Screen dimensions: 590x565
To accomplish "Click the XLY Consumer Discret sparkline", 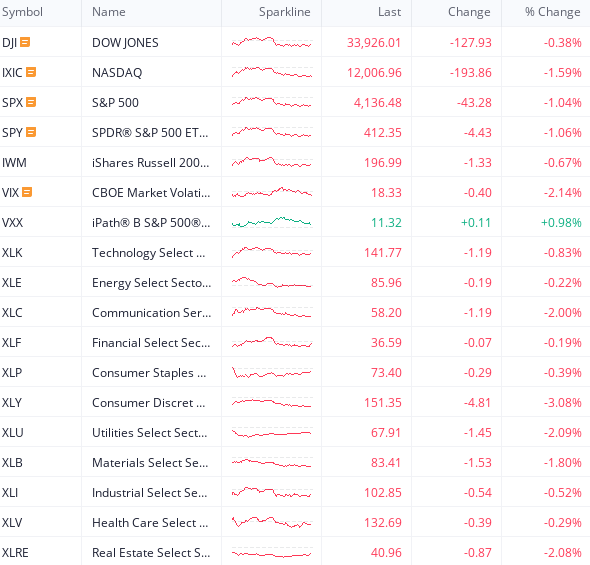I will (x=272, y=403).
